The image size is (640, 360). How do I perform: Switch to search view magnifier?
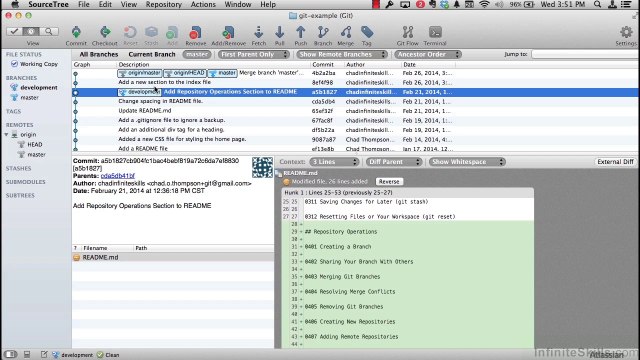click(49, 31)
